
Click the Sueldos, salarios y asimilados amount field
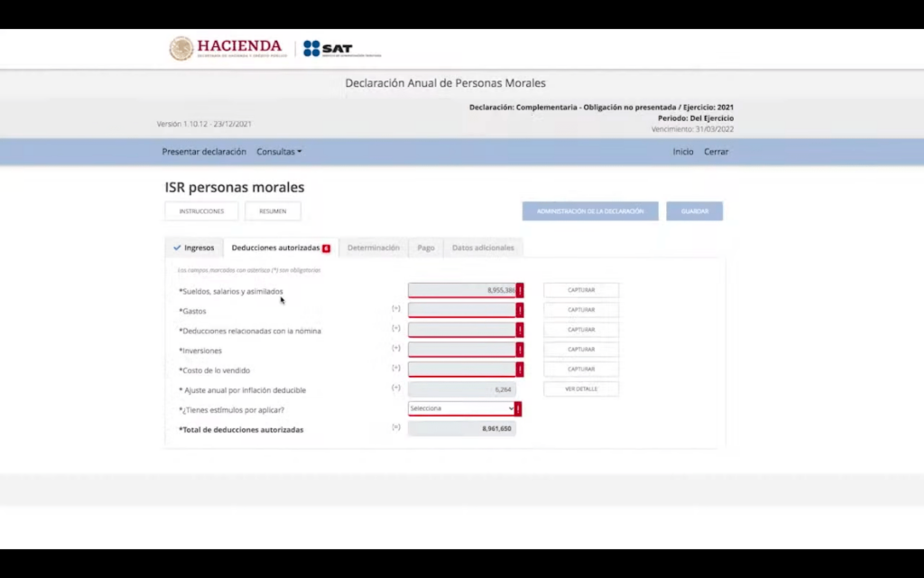coord(462,290)
